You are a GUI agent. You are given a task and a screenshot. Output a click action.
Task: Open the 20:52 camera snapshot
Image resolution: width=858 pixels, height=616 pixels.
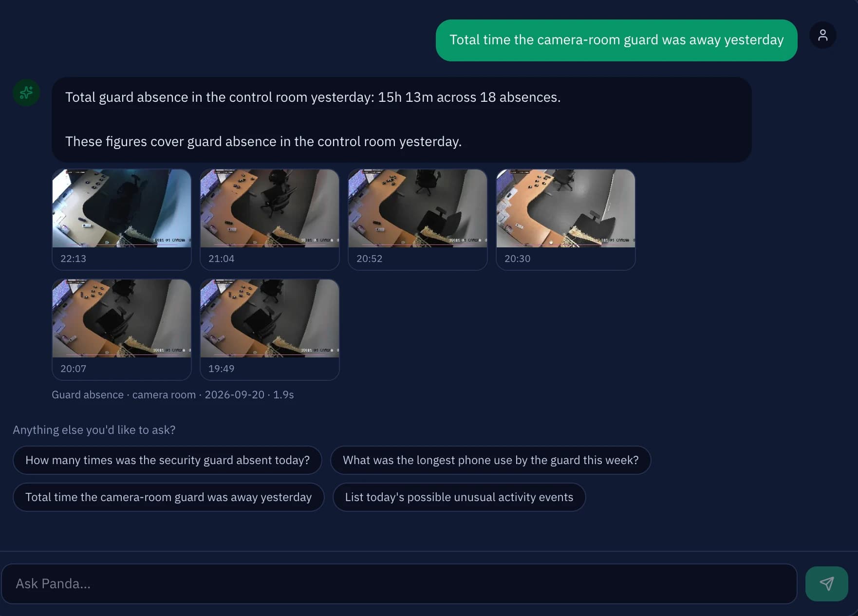point(418,220)
